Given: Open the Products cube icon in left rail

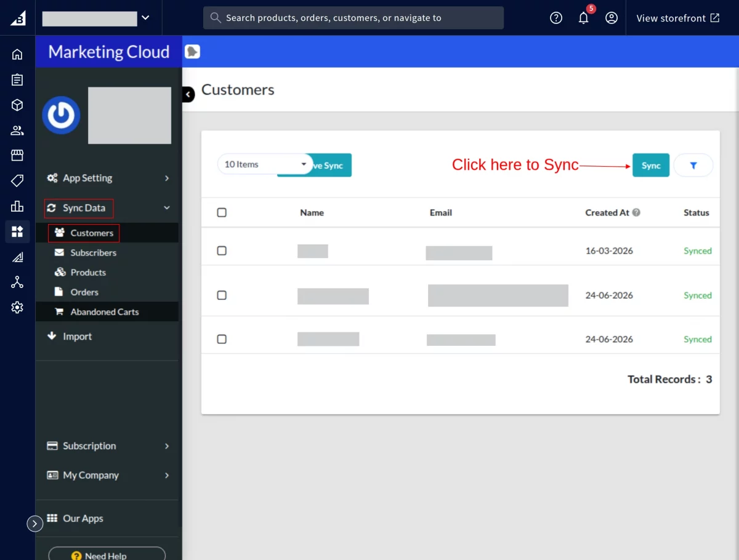Looking at the screenshot, I should point(17,105).
